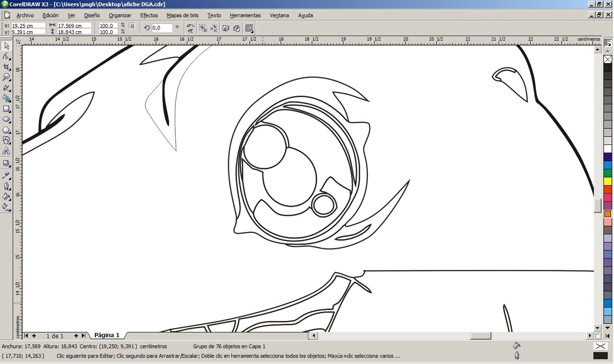Add a page after the current one
Viewport: 614px width, 364px height.
point(76,336)
